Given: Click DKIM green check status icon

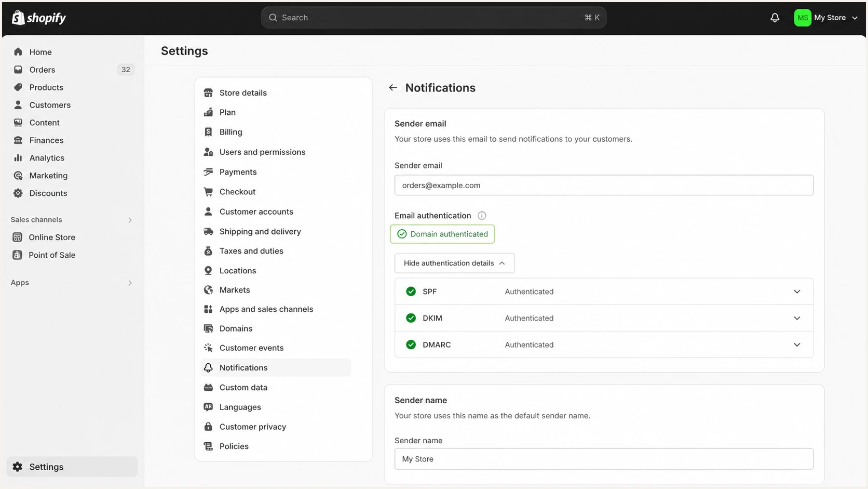Looking at the screenshot, I should click(411, 318).
